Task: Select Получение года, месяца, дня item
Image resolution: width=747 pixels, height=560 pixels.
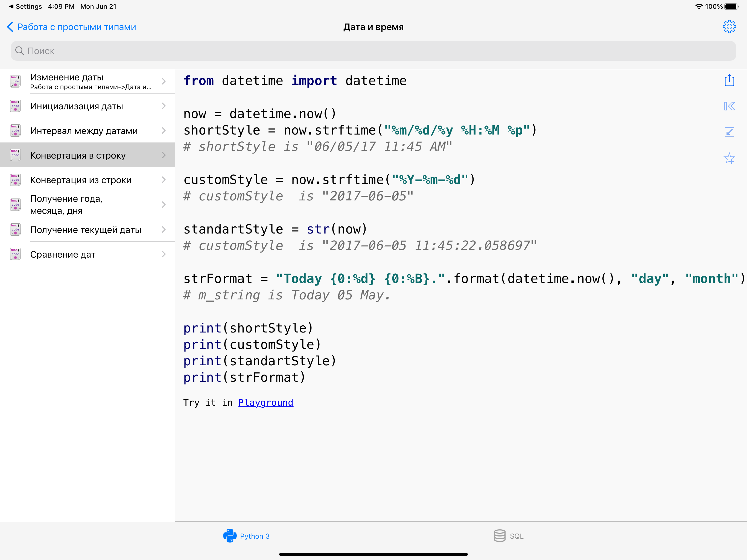Action: point(87,205)
